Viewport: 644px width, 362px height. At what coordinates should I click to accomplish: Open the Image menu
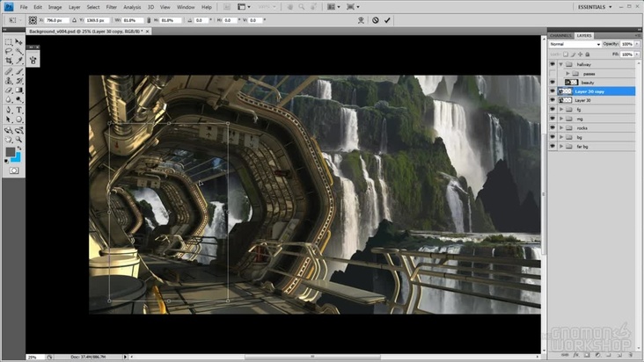click(55, 7)
